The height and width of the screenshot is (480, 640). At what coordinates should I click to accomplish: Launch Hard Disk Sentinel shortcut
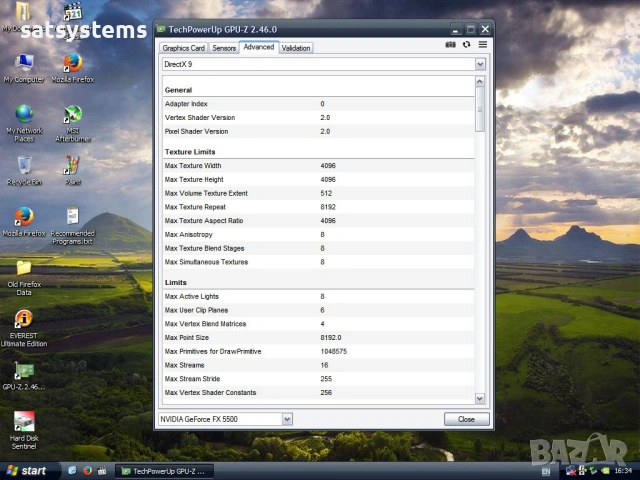[x=24, y=431]
